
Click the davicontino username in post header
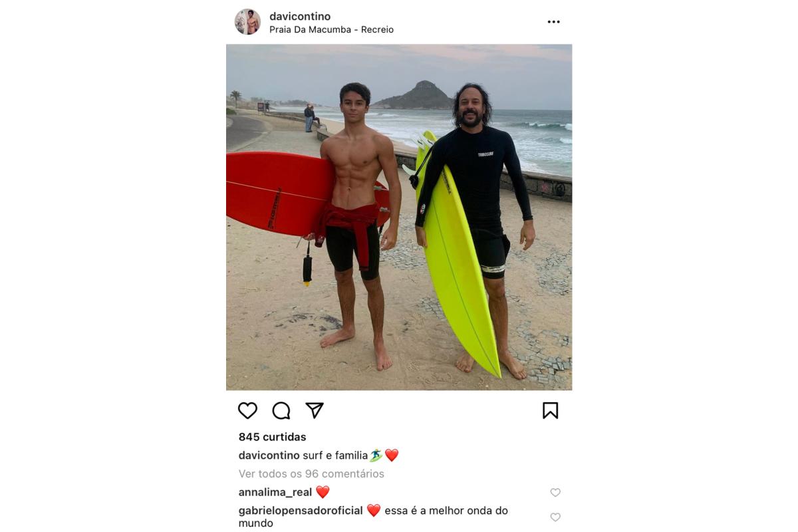tap(300, 16)
